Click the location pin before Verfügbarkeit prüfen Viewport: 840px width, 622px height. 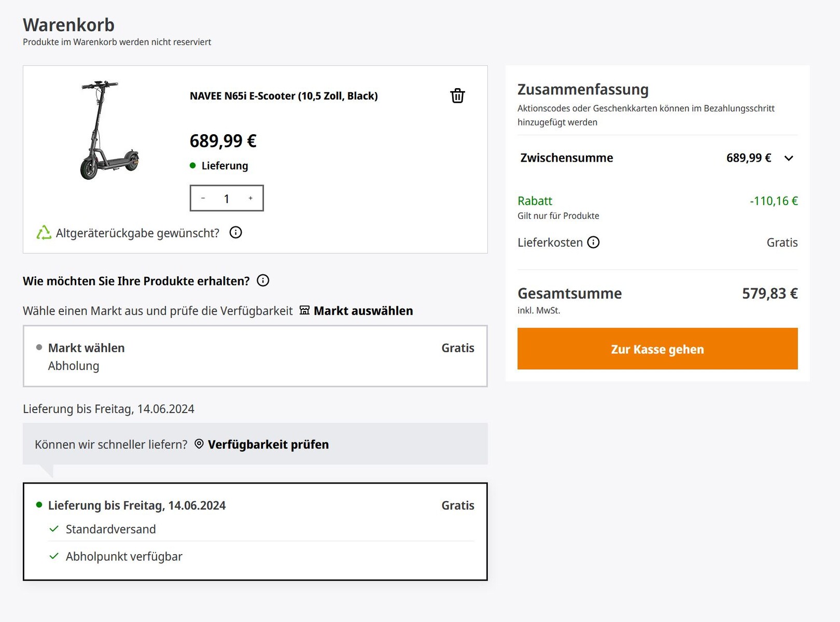[x=199, y=444]
